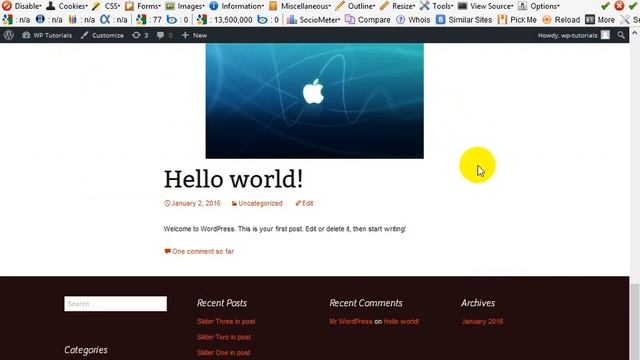Open the View Source menu
The image size is (640, 360).
tap(485, 6)
